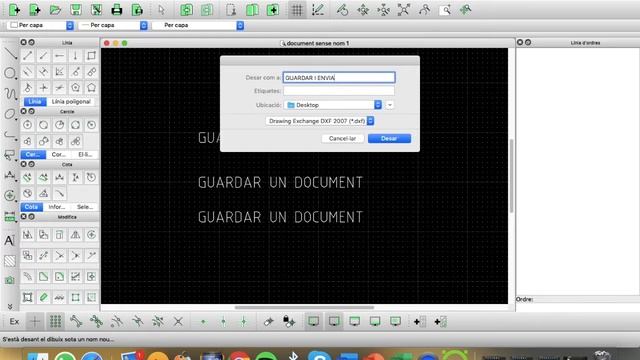Select the selection pointer tool
The image size is (640, 360).
[162, 10]
